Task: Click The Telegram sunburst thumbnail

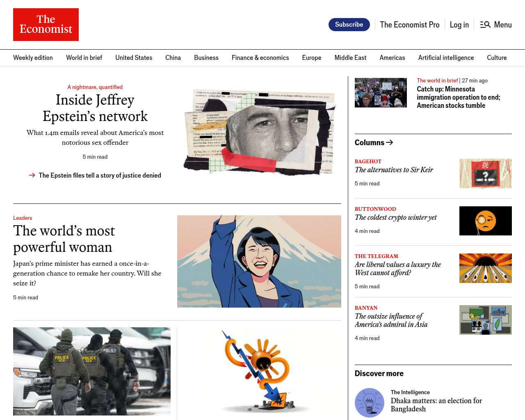Action: pos(486,268)
